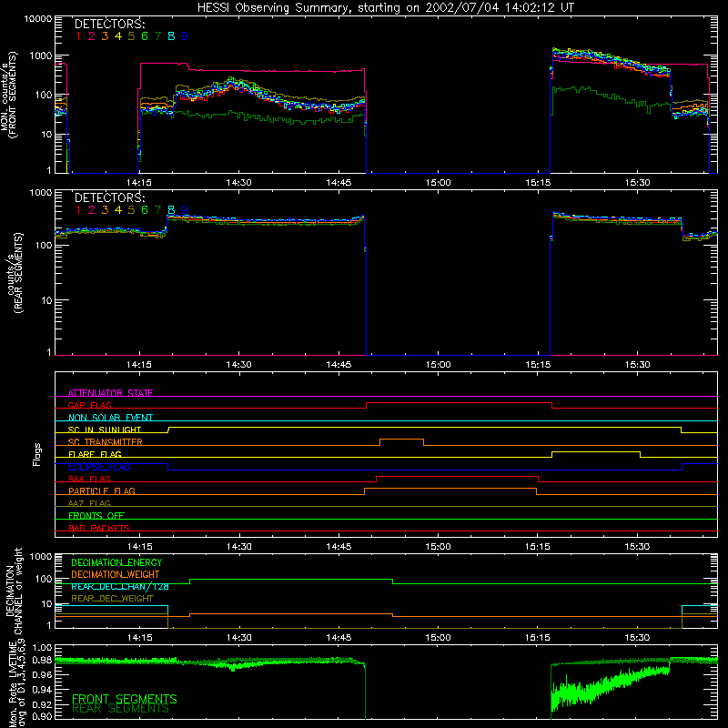
Task: Click the 0.92 tick label on livetime axis
Action: pos(42,704)
